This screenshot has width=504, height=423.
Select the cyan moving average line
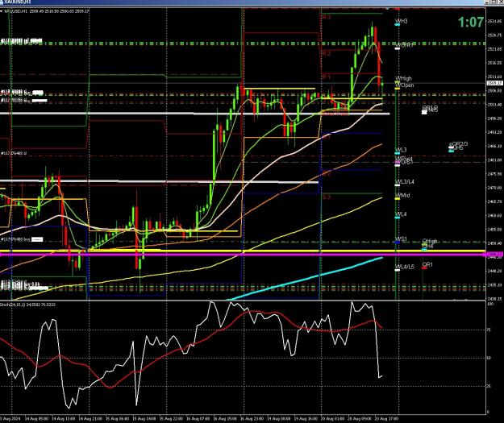coord(306,279)
